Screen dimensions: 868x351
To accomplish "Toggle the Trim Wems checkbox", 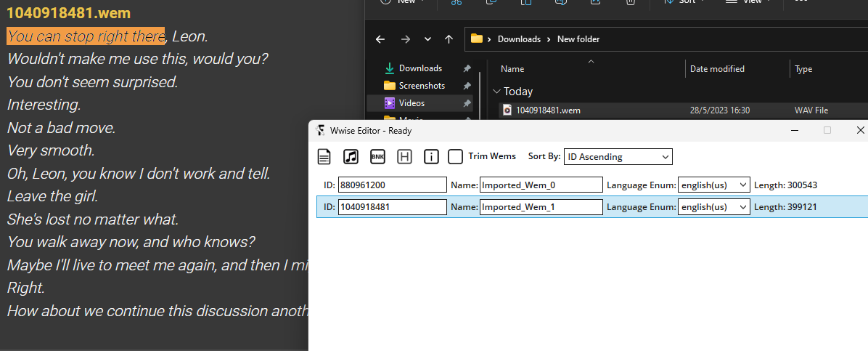I will (x=456, y=157).
